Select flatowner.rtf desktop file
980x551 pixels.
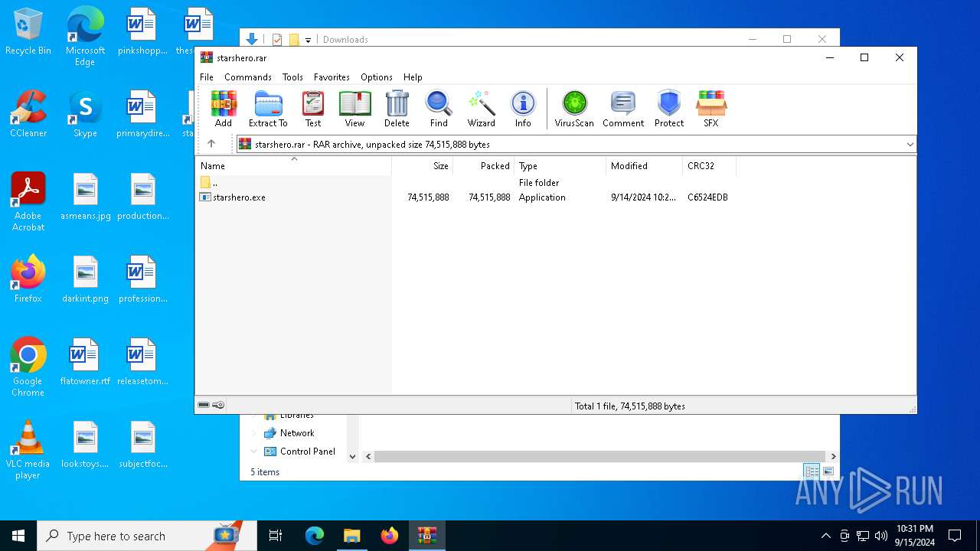[x=85, y=362]
